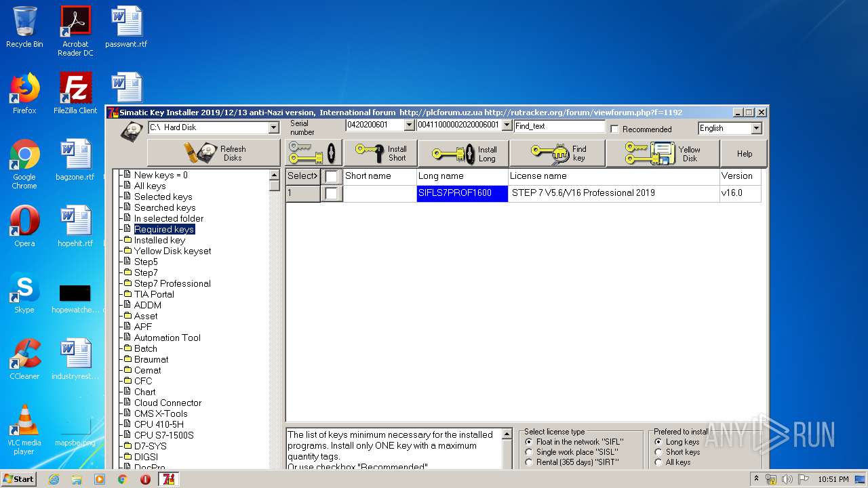Select Float in the network SIFL radio

coord(529,442)
